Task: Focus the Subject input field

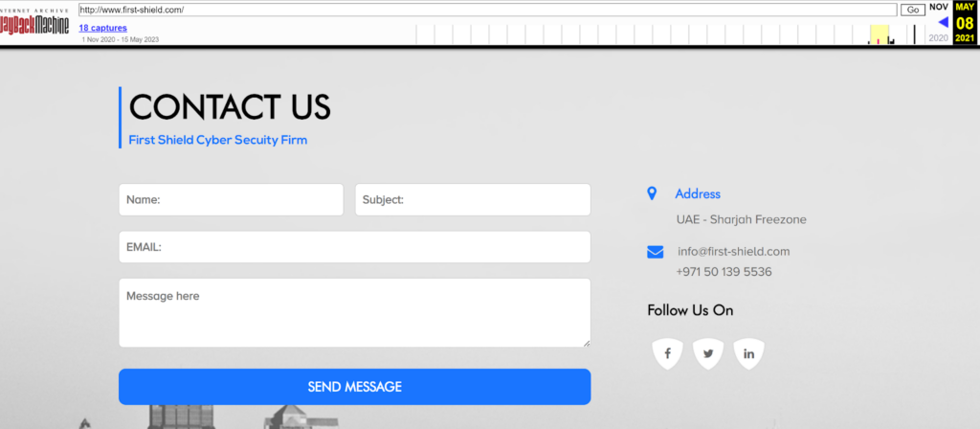Action: [x=473, y=200]
